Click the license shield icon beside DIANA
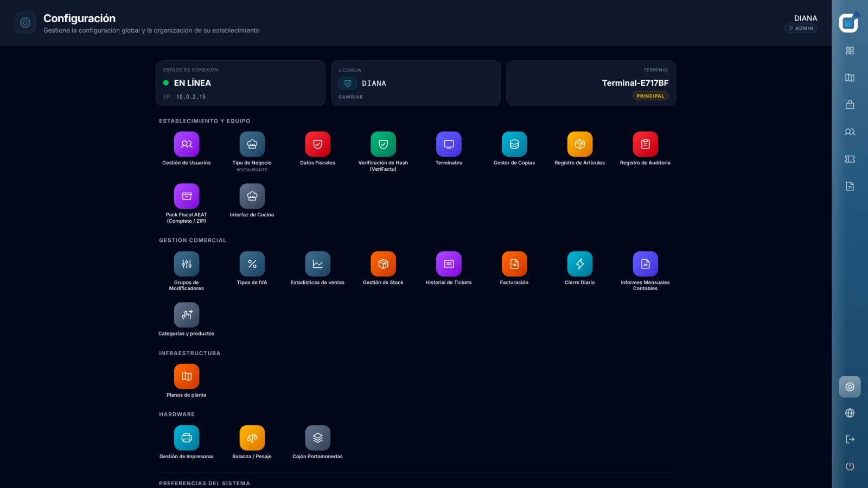Screen dimensions: 868x488 pyautogui.click(x=348, y=84)
